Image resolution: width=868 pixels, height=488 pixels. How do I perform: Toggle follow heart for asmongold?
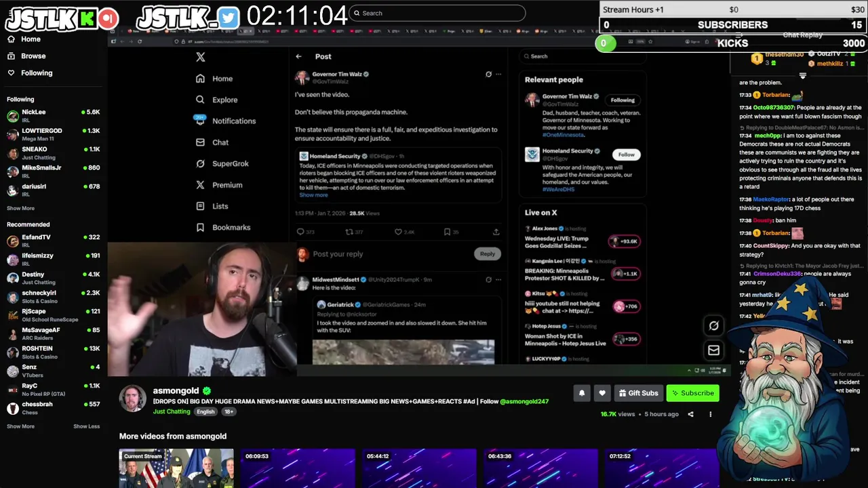click(x=602, y=393)
